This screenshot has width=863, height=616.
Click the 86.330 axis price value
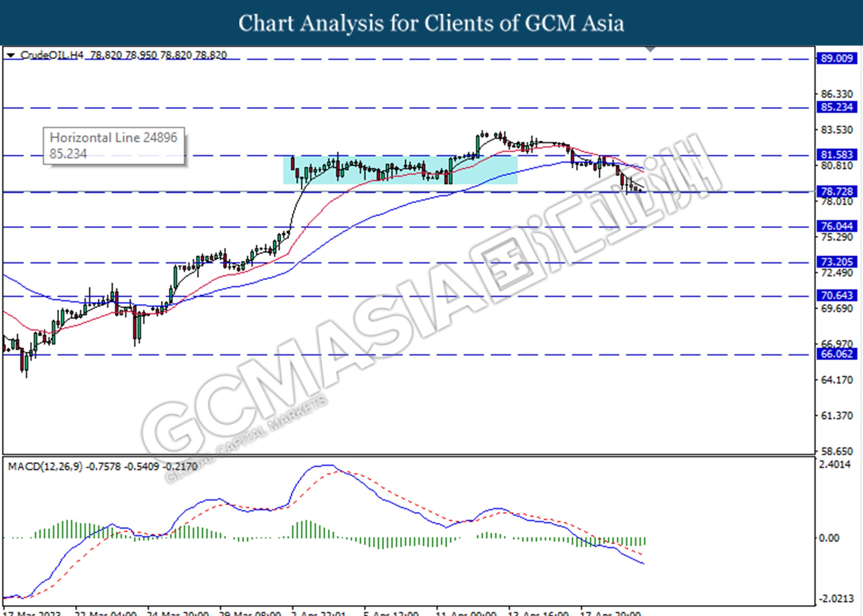[837, 94]
